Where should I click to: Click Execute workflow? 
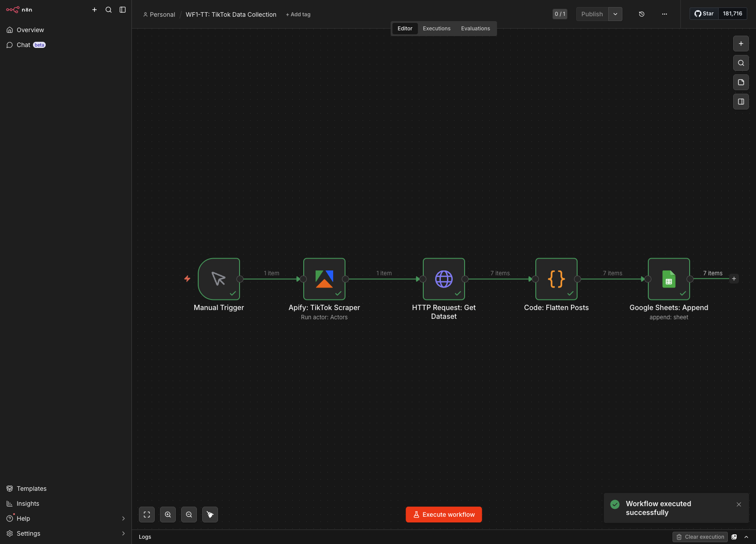(444, 515)
